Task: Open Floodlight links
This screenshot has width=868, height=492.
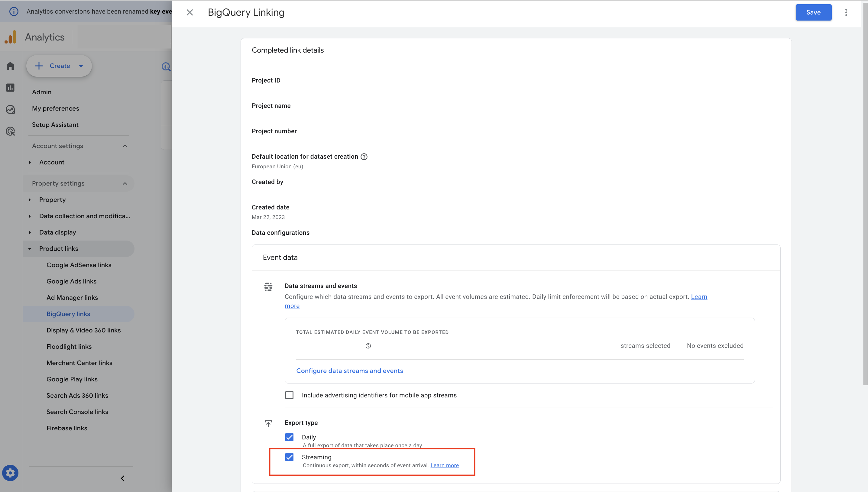Action: tap(69, 346)
